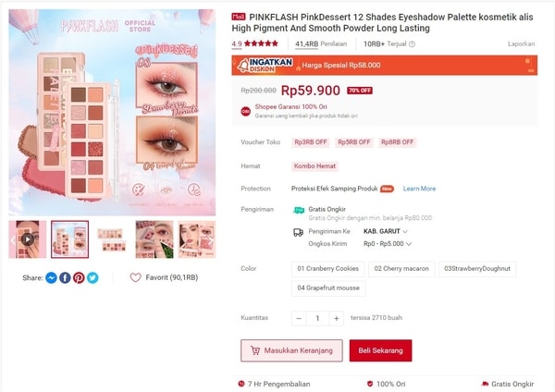Image resolution: width=555 pixels, height=392 pixels.
Task: Click the Terjual question mark help icon
Action: coord(412,44)
